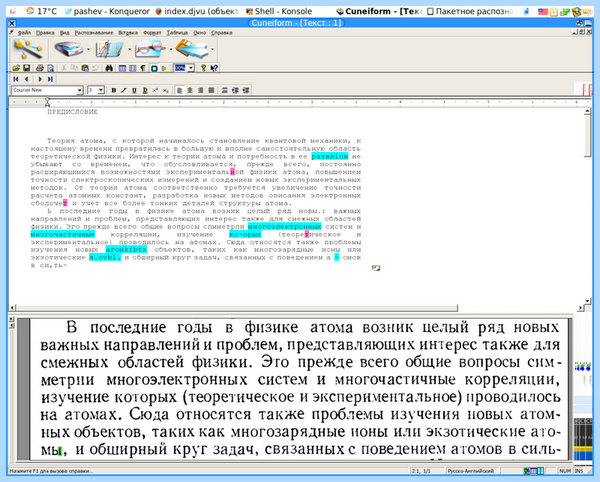The height and width of the screenshot is (482, 600).
Task: Switch to index.djvu taskbar window
Action: point(197,11)
